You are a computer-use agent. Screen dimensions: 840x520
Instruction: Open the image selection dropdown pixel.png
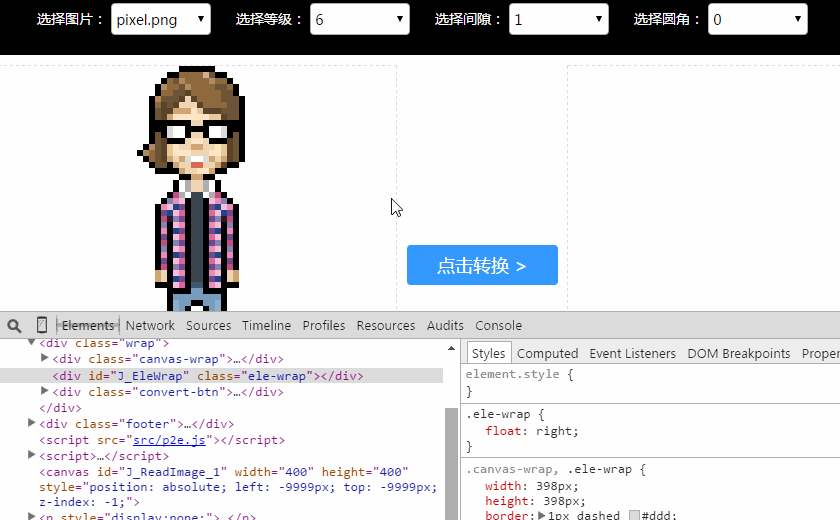tap(161, 19)
